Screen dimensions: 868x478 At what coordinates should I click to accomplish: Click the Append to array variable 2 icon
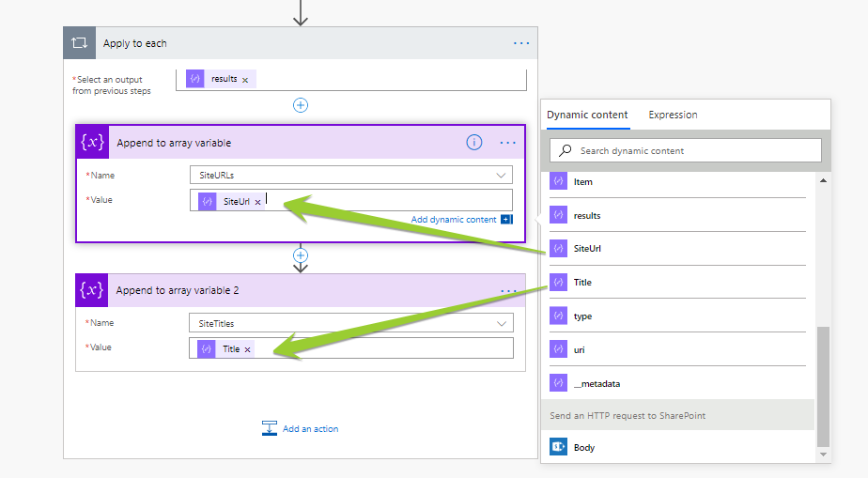pos(92,291)
